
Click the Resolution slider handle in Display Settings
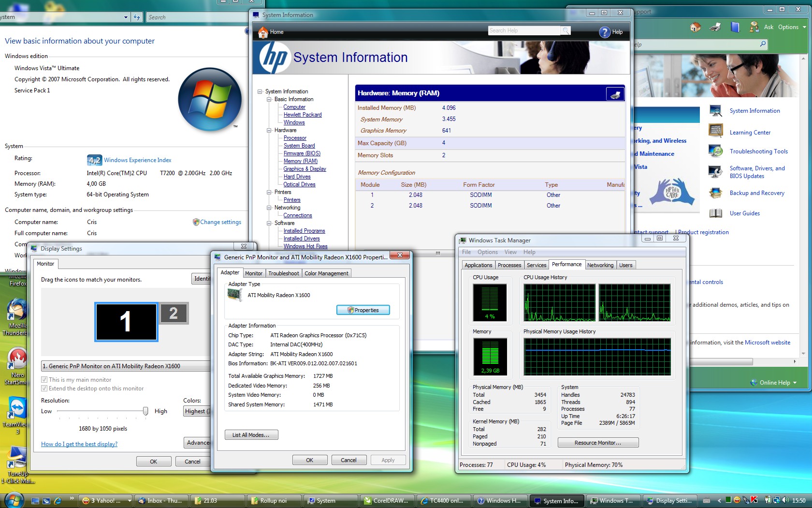point(145,411)
